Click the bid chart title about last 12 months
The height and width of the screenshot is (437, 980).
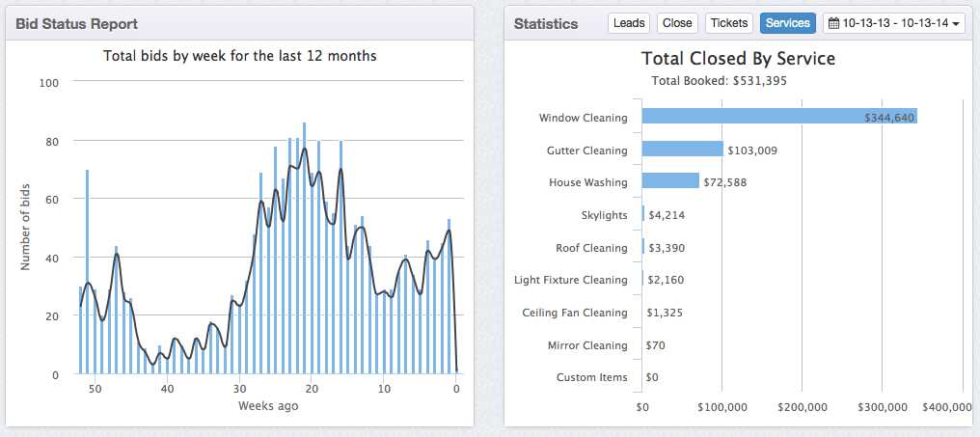point(240,56)
